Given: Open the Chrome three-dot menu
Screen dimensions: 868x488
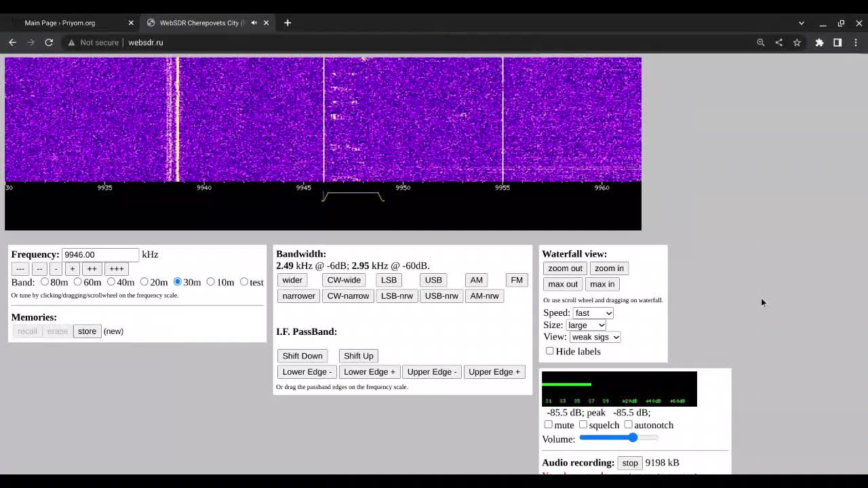Looking at the screenshot, I should click(856, 43).
